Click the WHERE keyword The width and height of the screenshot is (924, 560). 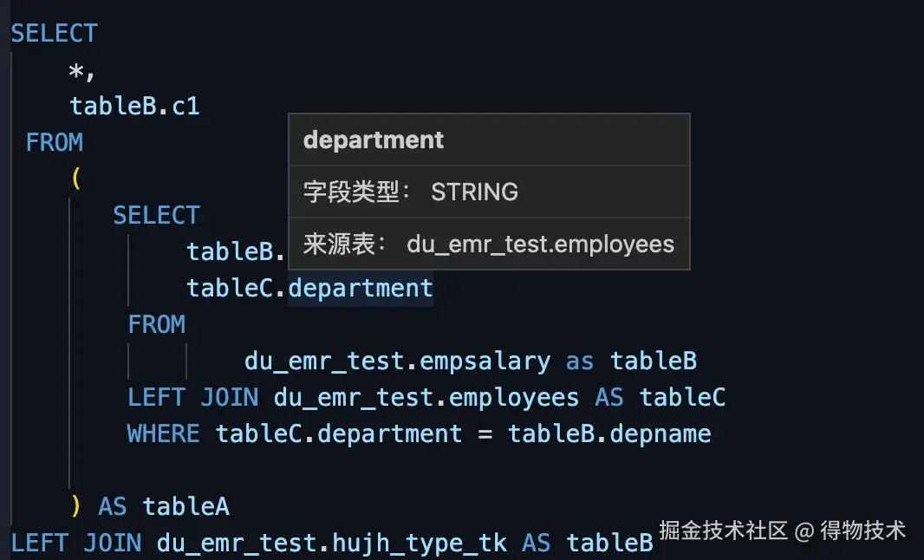pos(163,433)
